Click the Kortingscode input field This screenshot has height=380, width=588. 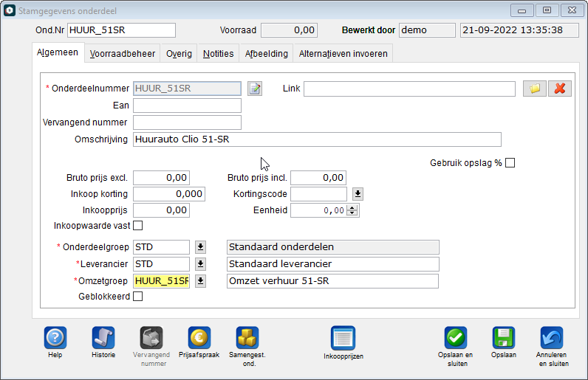pyautogui.click(x=319, y=194)
